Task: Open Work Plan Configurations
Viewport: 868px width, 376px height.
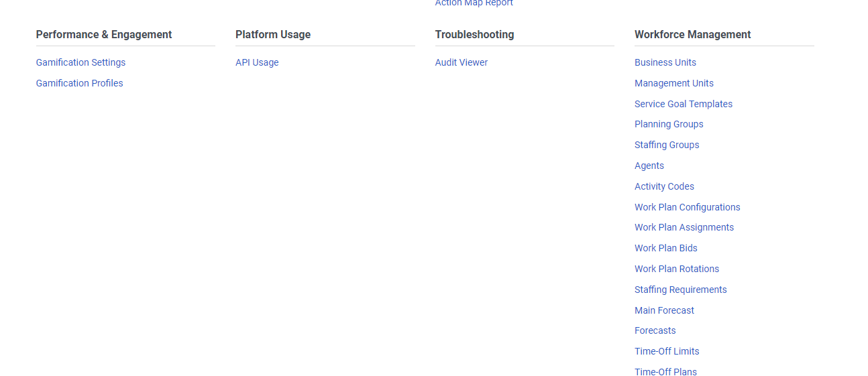Action: pos(687,207)
